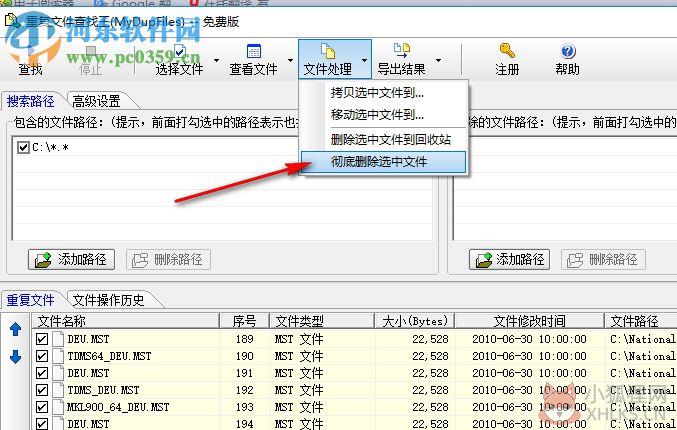Click file icon of TDMS_DEU.MST
The width and height of the screenshot is (677, 430).
[x=58, y=390]
